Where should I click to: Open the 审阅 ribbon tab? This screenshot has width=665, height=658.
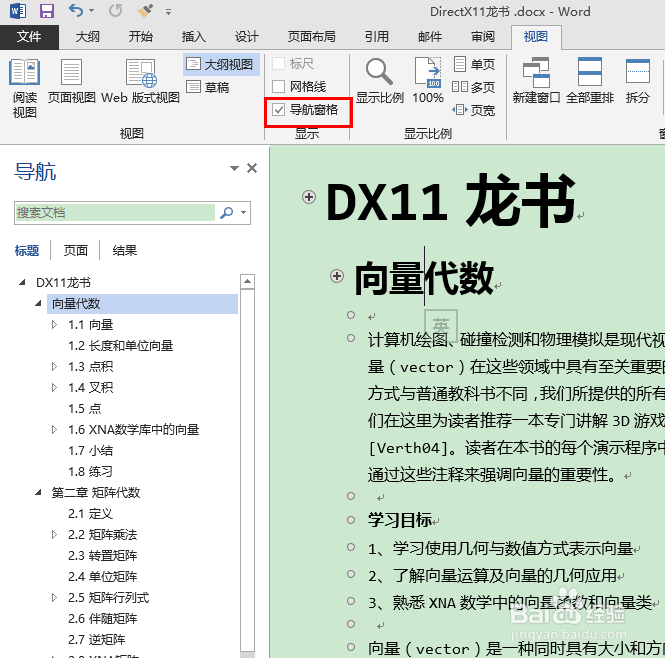click(x=483, y=37)
